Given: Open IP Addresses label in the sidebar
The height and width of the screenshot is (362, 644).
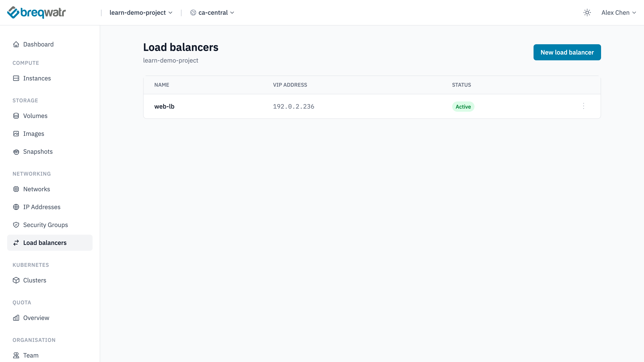Looking at the screenshot, I should 42,207.
